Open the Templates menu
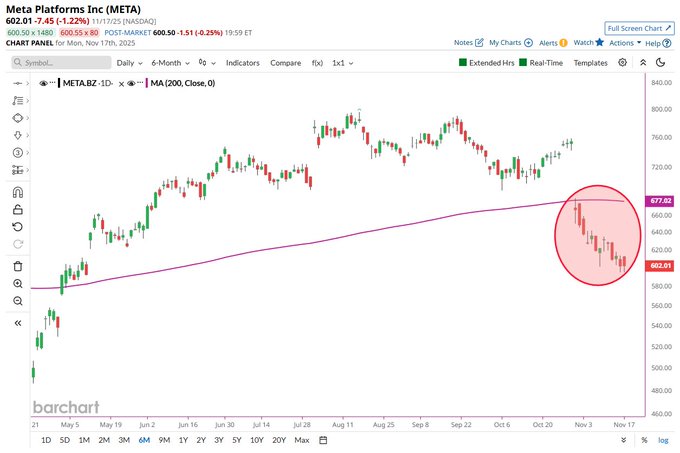Image resolution: width=680 pixels, height=453 pixels. coord(590,63)
